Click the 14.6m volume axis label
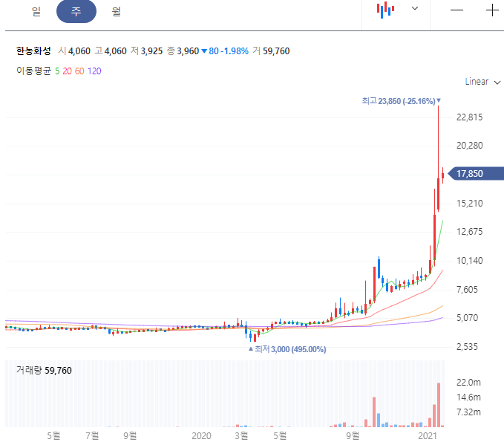Viewport: 504px width, 448px height. click(x=468, y=397)
